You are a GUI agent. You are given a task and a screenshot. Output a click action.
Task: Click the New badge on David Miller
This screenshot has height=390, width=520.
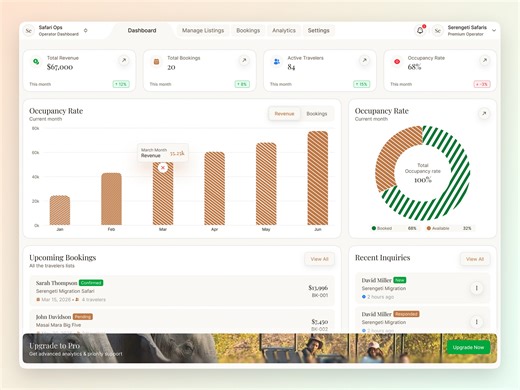coord(400,280)
